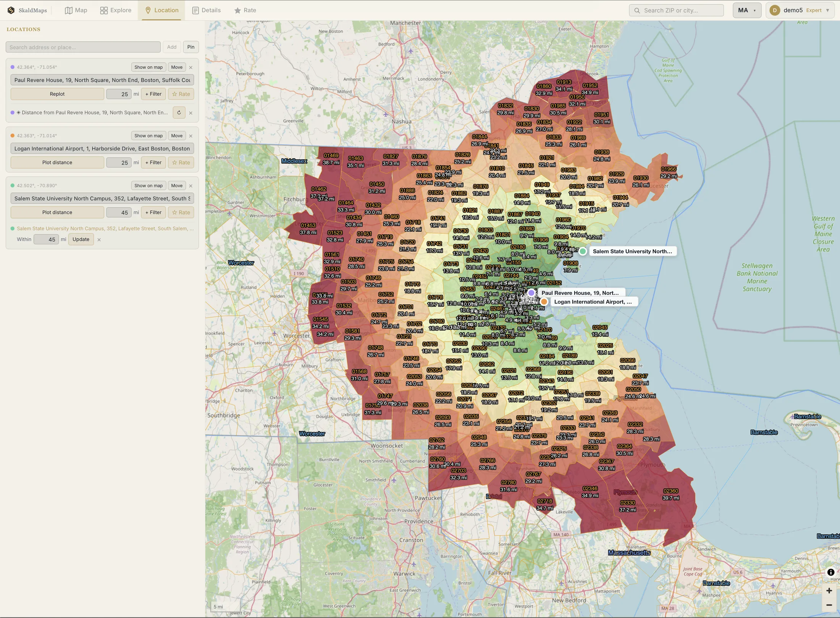Select the Location tab
840x618 pixels.
(x=162, y=10)
